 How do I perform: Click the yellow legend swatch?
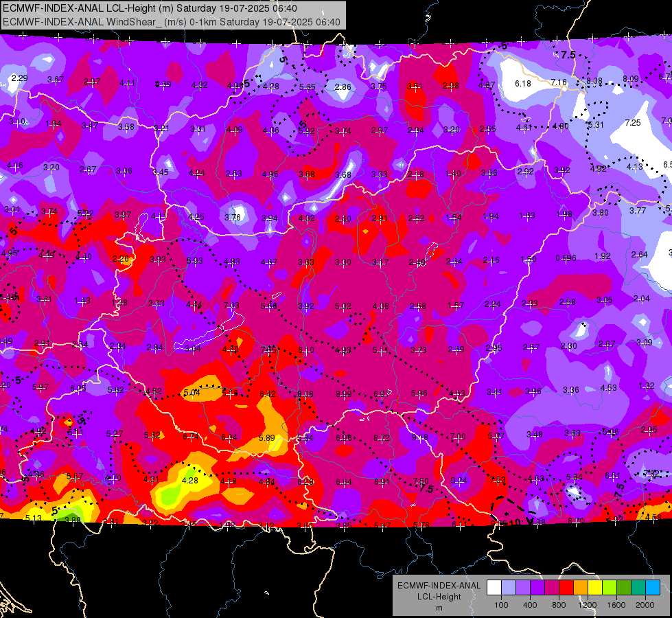(x=595, y=587)
